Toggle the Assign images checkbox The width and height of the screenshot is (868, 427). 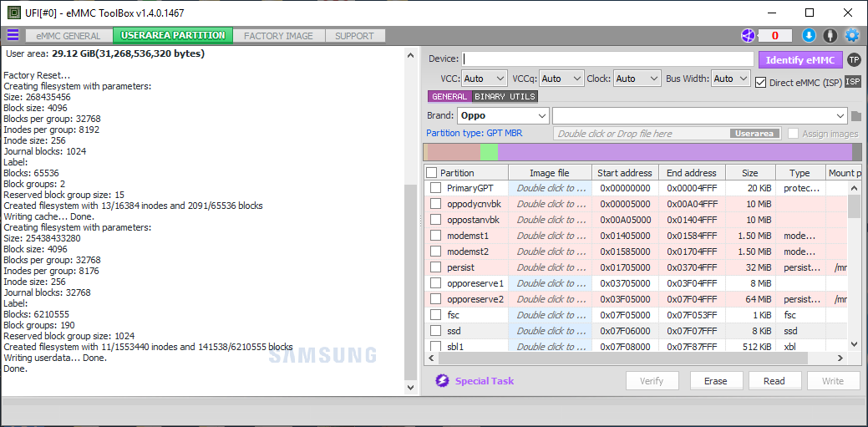click(794, 134)
